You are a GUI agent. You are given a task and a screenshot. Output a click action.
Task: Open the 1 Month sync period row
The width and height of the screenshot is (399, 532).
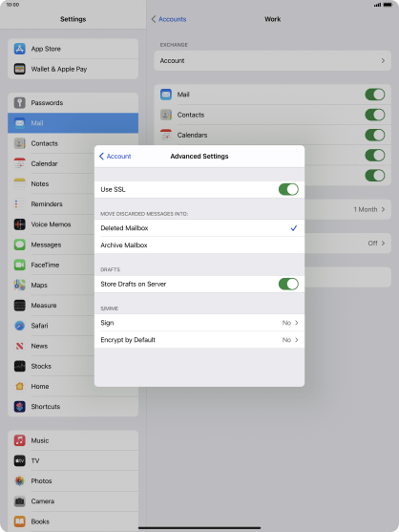tap(347, 209)
